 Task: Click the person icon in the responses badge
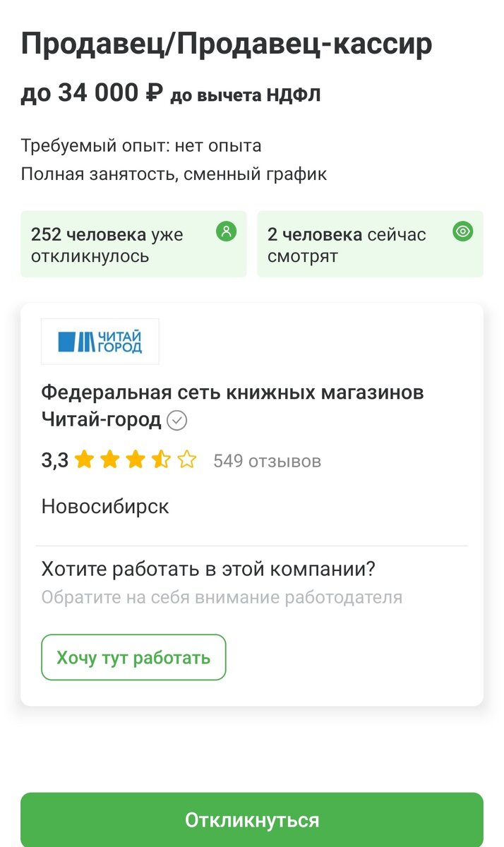tap(226, 232)
